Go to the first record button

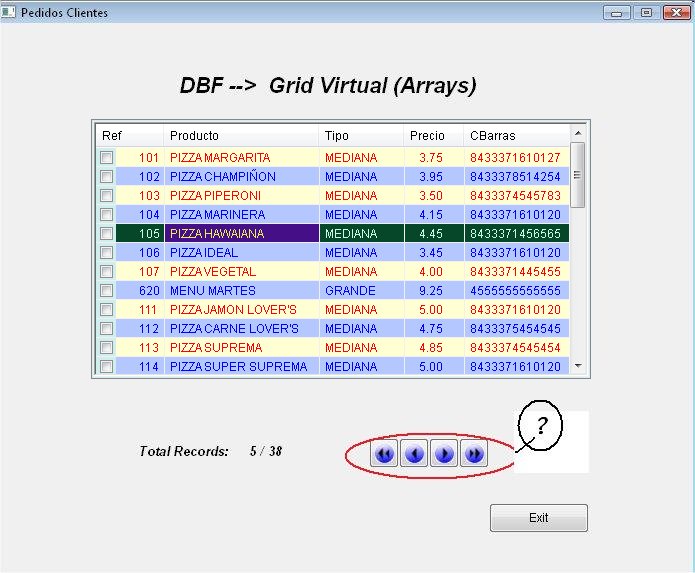point(384,453)
